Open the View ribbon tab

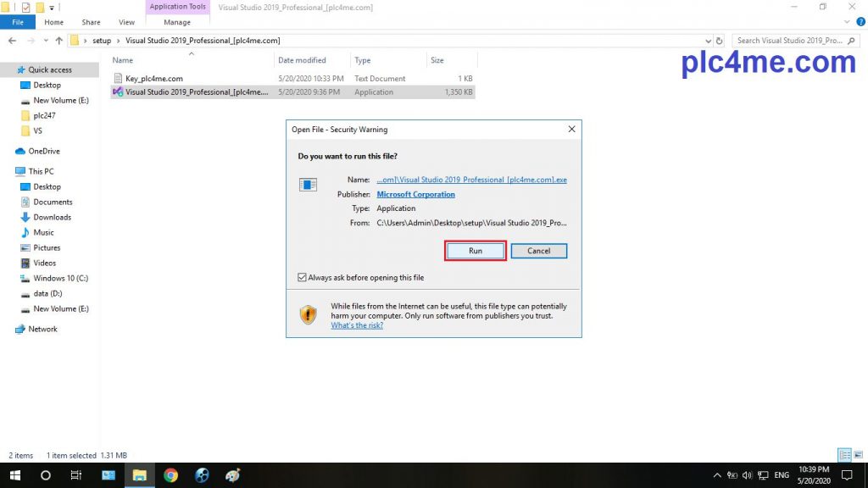[126, 22]
